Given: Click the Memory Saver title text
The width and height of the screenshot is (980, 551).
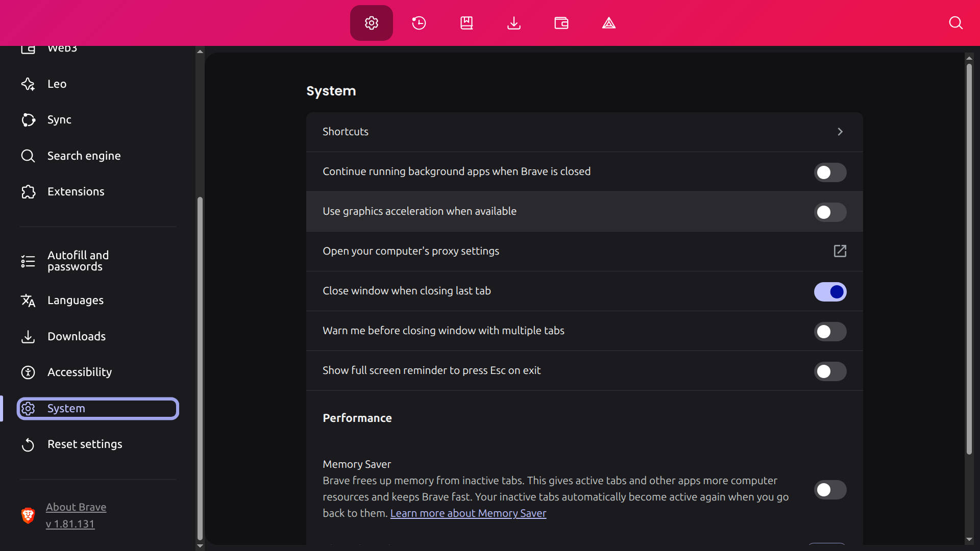Looking at the screenshot, I should (x=357, y=464).
